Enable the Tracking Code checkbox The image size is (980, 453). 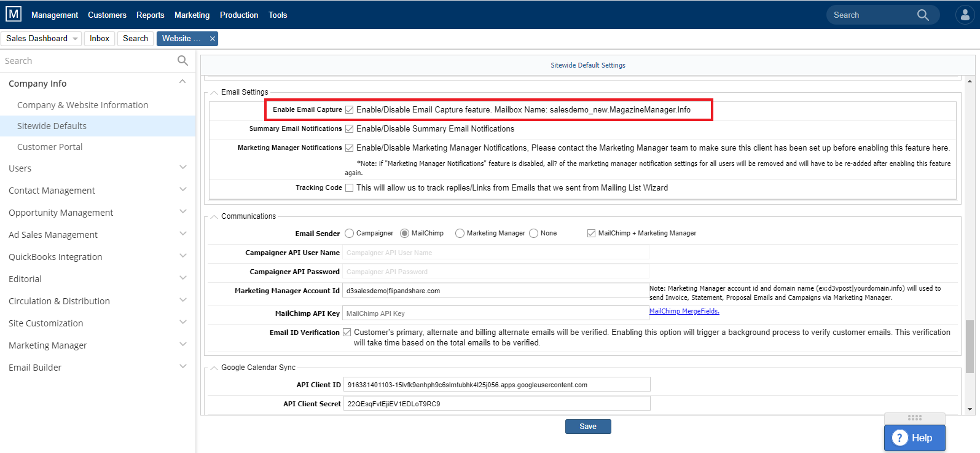coord(349,188)
